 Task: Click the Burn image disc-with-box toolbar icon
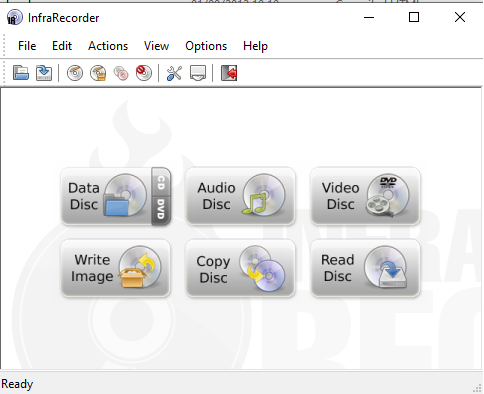click(98, 73)
